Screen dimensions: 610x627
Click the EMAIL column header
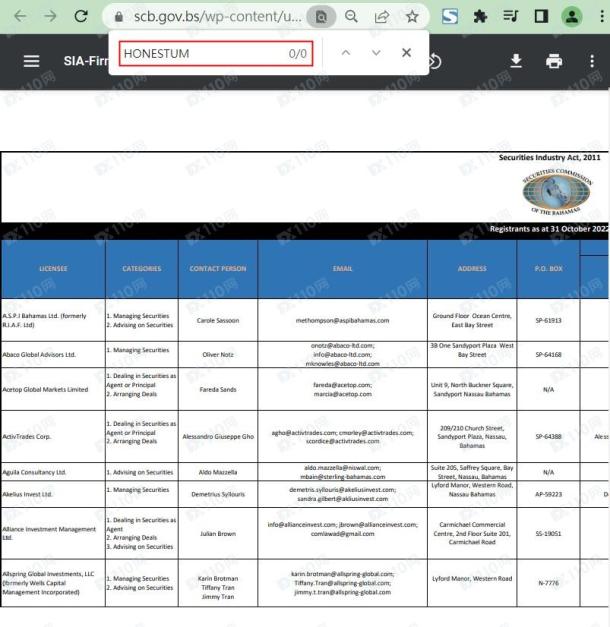342,269
